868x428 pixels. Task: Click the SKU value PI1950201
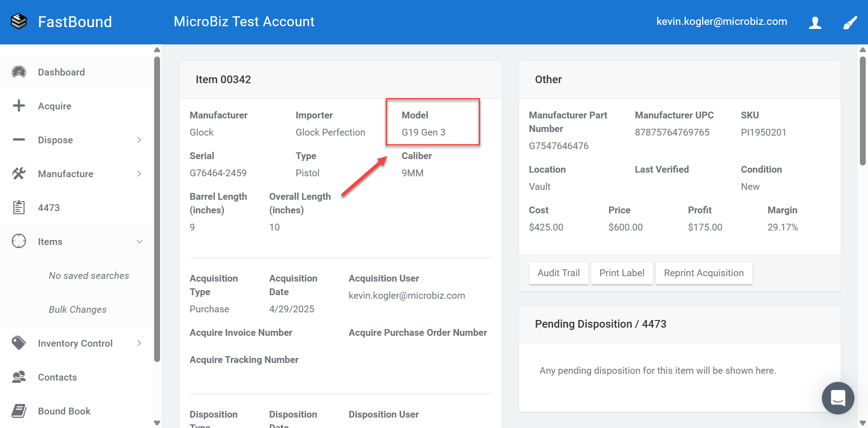point(763,132)
